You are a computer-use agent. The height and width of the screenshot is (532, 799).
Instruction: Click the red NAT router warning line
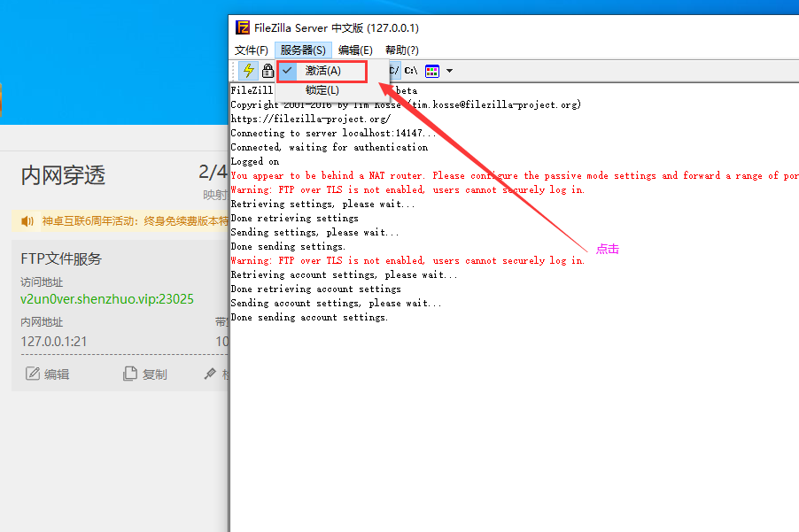[515, 175]
